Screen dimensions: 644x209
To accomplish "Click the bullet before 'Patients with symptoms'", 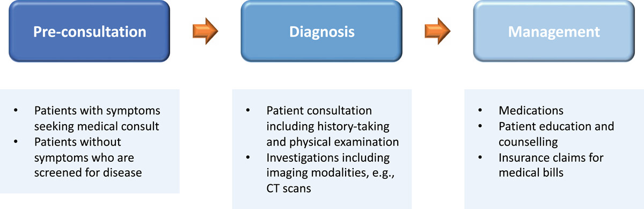I will point(16,111).
